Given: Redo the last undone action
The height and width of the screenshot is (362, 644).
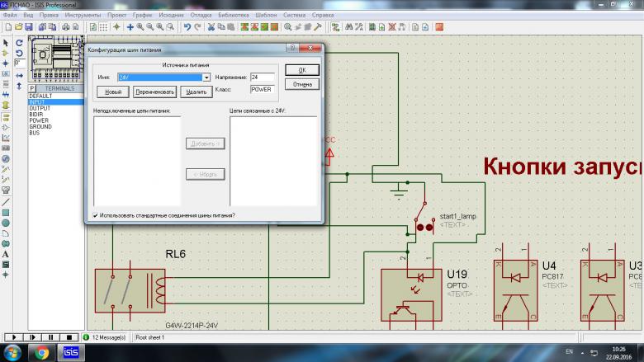Looking at the screenshot, I should point(197,27).
